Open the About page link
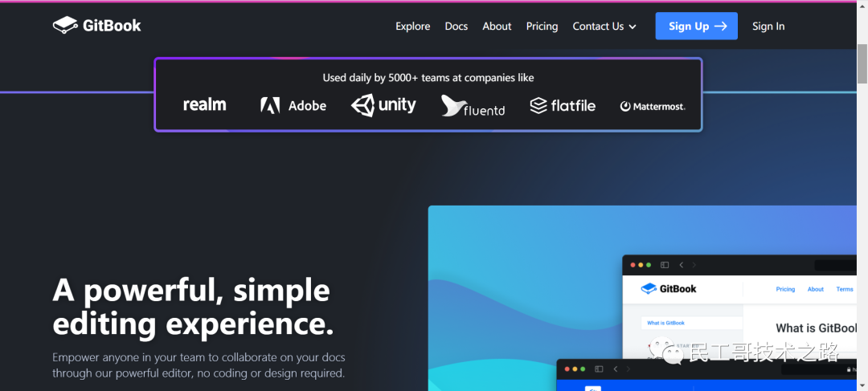The width and height of the screenshot is (868, 391). click(497, 26)
